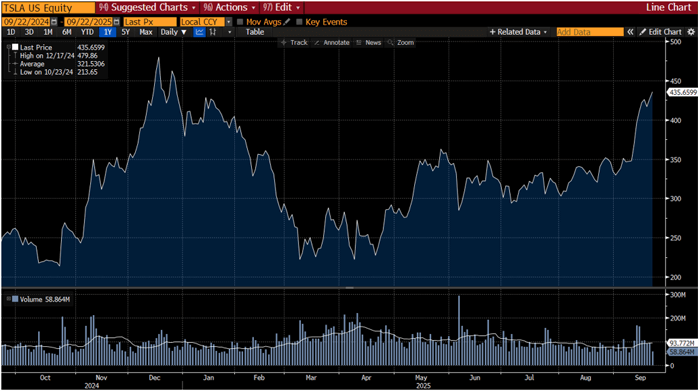Open chart settings gear icon
This screenshot has height=392, width=700.
click(691, 32)
